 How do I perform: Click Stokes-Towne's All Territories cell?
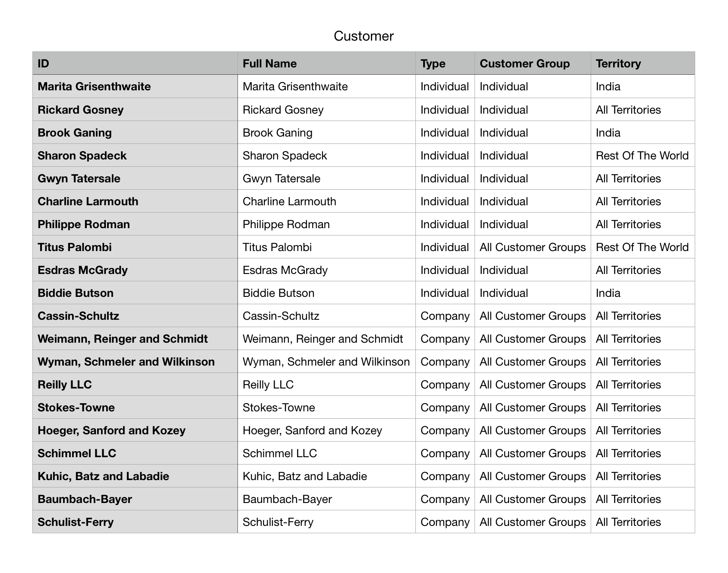pos(643,407)
